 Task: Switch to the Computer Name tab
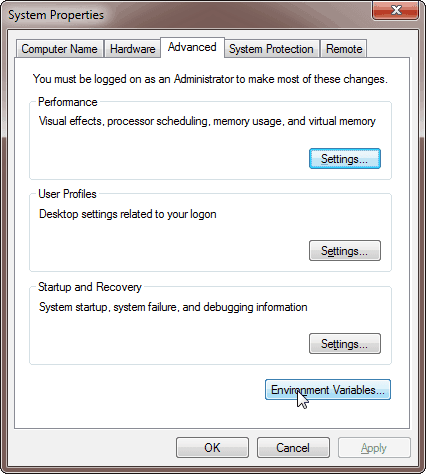coord(59,49)
